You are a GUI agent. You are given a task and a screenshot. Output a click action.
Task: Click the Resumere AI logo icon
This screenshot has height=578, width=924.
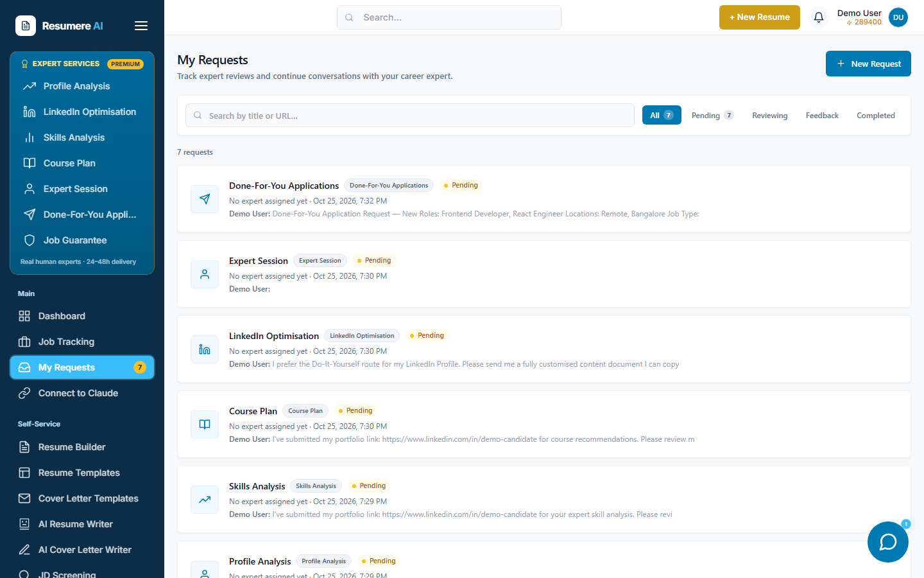pos(26,26)
